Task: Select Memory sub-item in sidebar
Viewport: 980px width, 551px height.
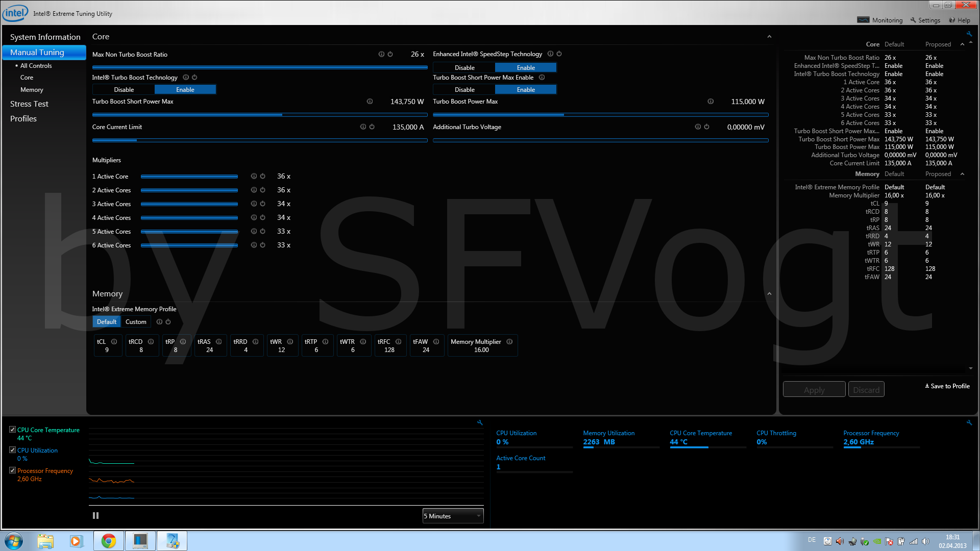Action: click(x=32, y=90)
